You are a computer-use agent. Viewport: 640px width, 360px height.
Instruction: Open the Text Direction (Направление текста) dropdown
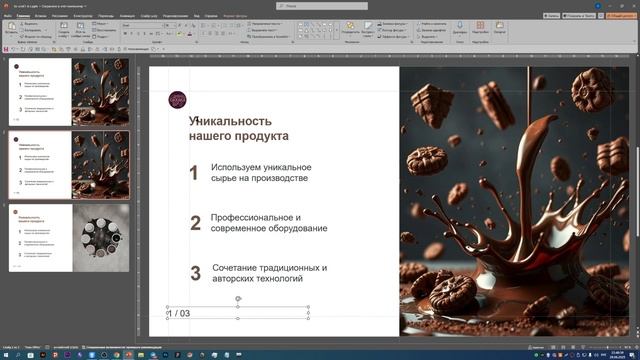[x=264, y=24]
